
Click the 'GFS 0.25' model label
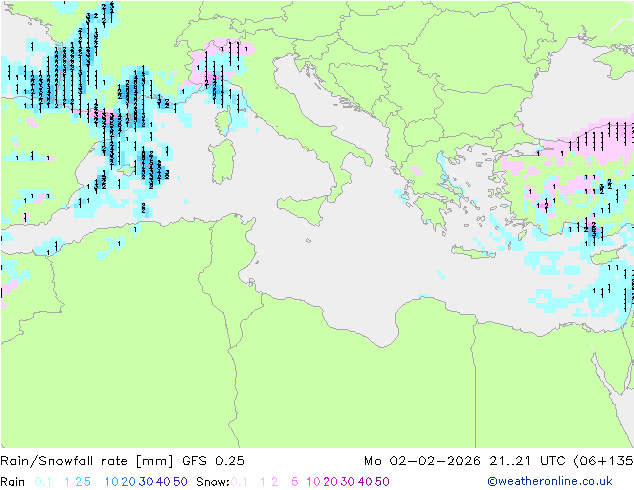click(213, 461)
